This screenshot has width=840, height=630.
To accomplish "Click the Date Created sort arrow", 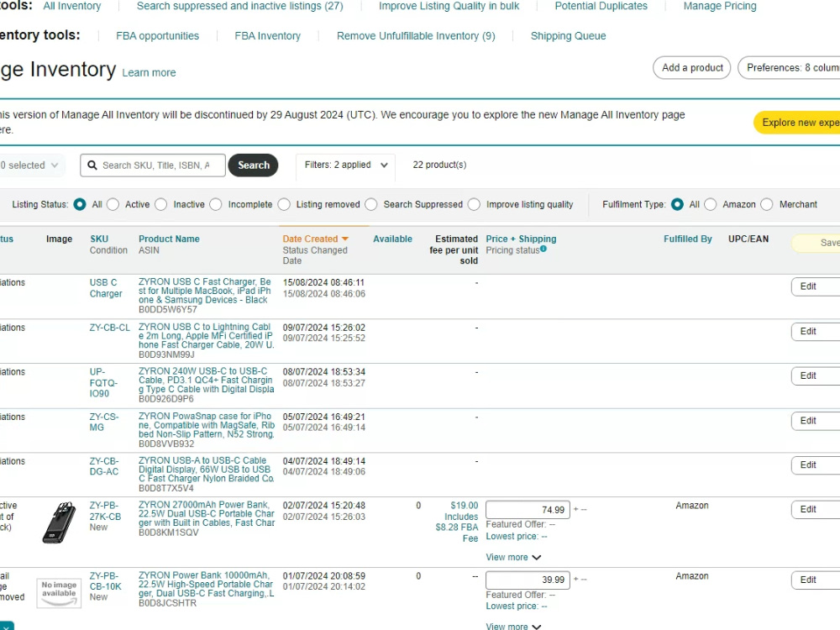I will [x=345, y=239].
